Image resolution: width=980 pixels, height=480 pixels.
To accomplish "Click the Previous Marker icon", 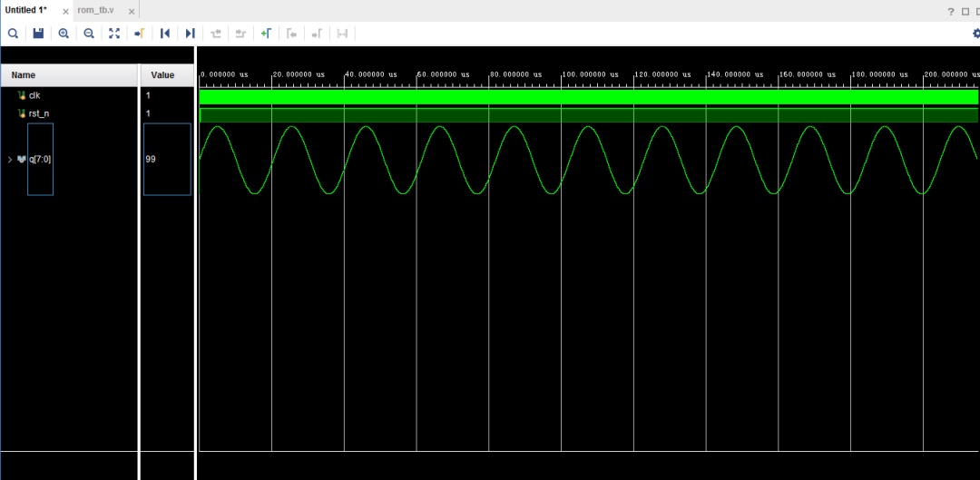I will coord(291,34).
